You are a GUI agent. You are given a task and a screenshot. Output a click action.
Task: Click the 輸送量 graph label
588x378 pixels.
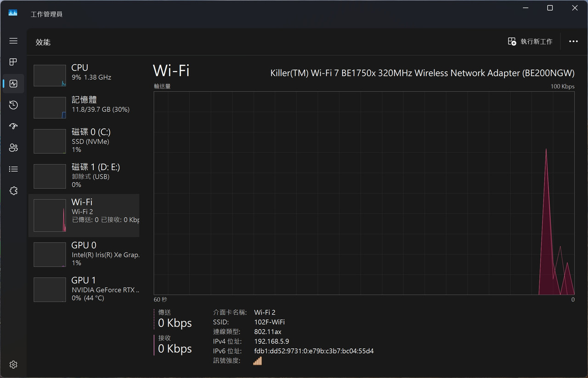tap(162, 86)
